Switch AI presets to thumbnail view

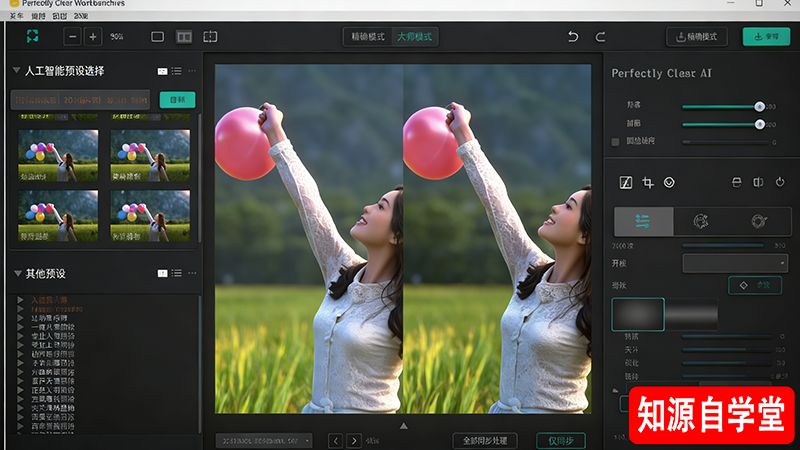click(x=162, y=71)
